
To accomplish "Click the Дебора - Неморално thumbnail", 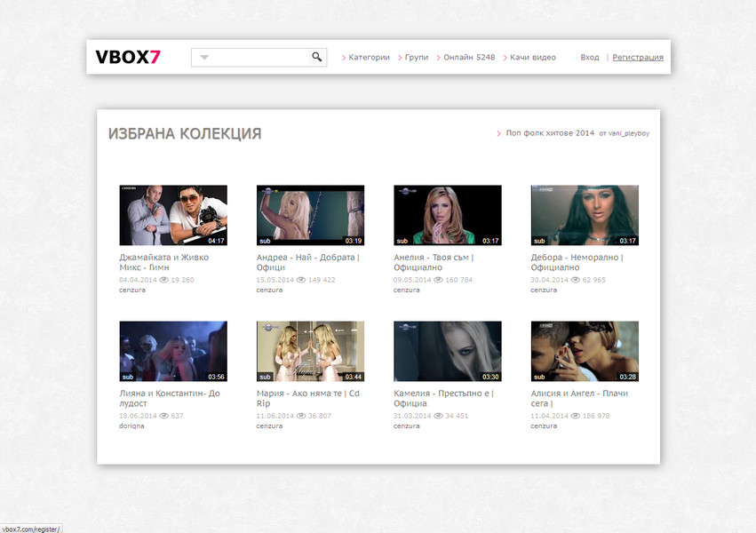I will click(x=584, y=214).
